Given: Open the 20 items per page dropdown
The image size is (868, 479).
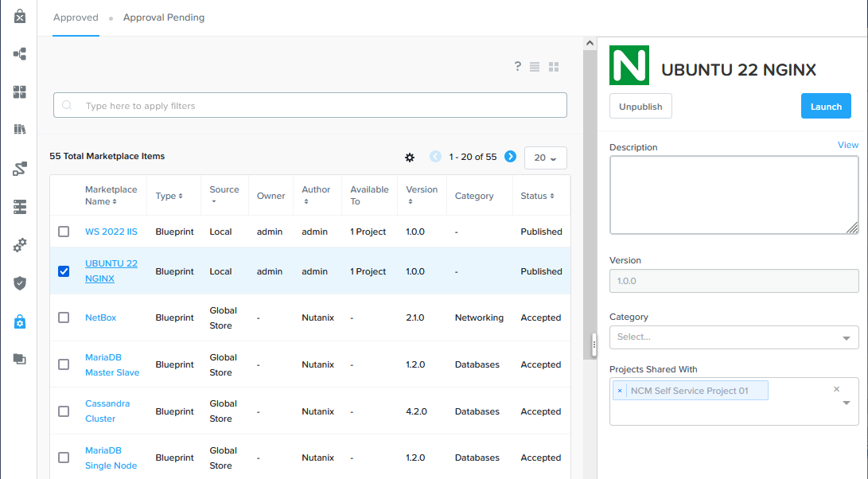Looking at the screenshot, I should 545,158.
